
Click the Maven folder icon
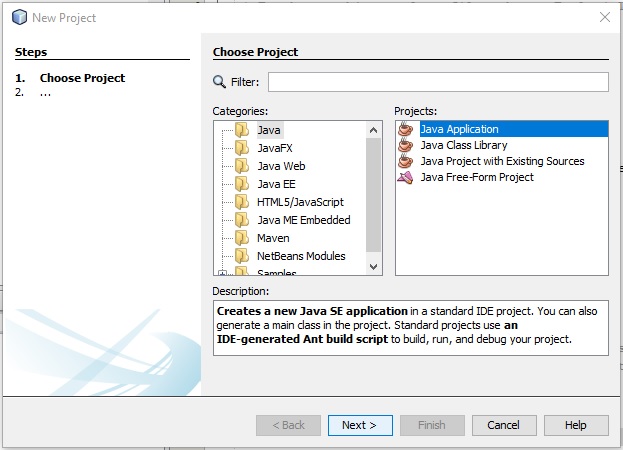click(242, 238)
